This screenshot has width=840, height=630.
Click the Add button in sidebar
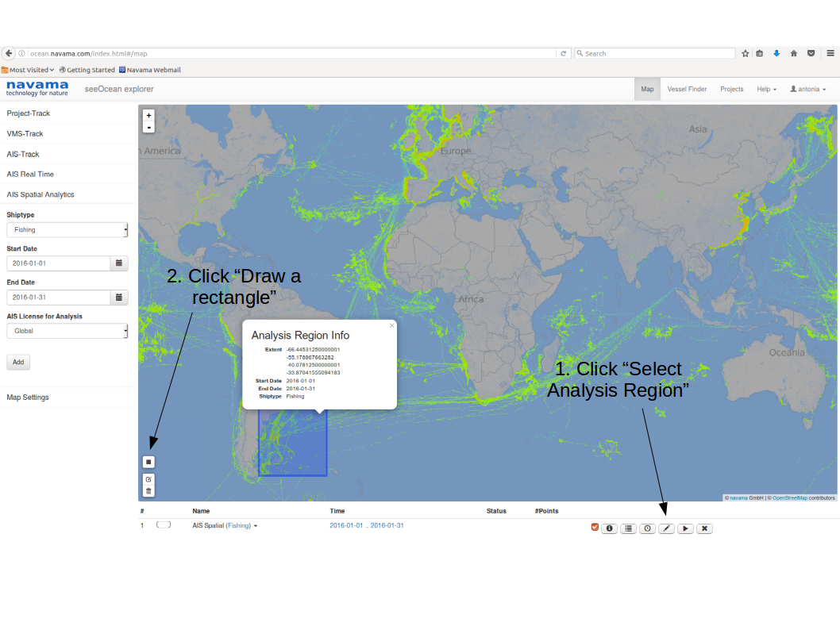coord(18,363)
